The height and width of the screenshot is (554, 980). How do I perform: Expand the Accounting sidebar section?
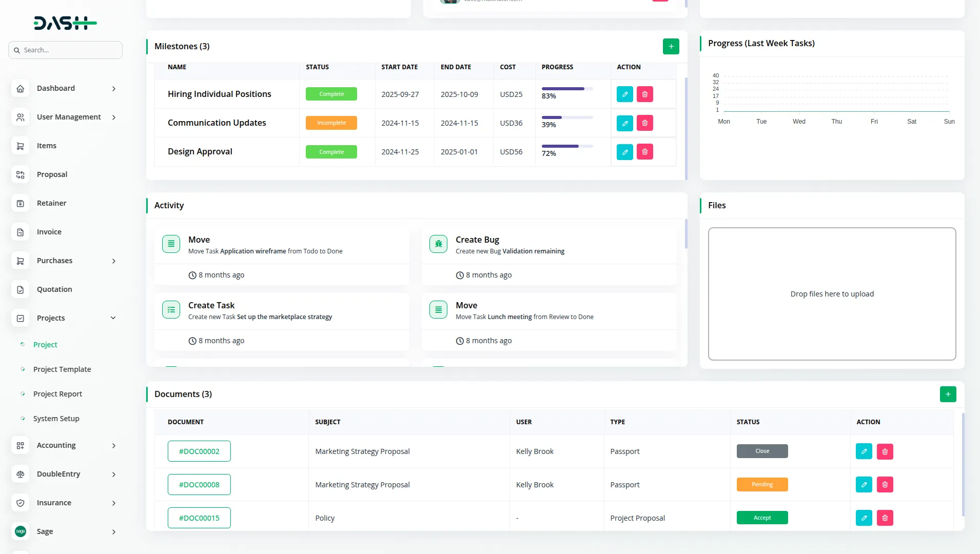[113, 445]
